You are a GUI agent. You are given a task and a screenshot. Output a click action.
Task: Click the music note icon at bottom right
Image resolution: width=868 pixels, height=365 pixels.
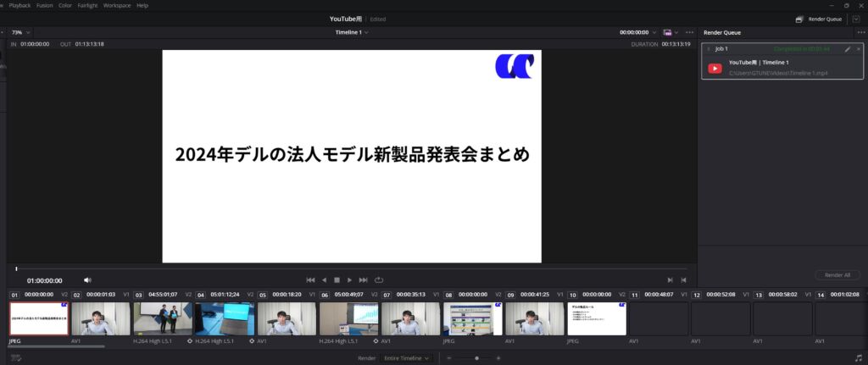click(x=859, y=358)
